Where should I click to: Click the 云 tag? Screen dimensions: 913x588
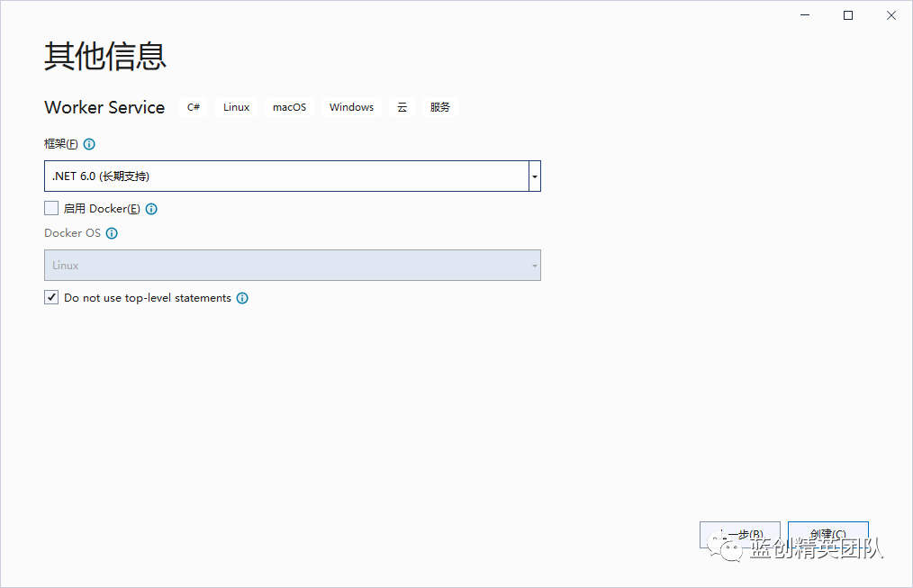(x=402, y=107)
